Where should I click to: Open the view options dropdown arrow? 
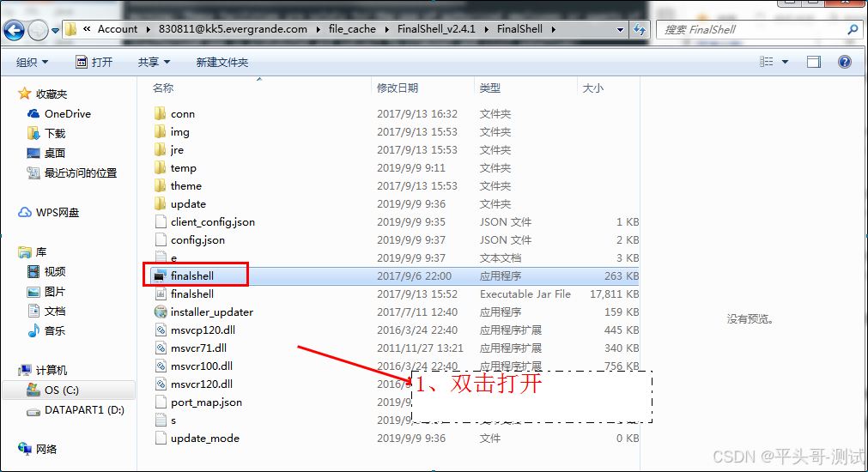(785, 62)
